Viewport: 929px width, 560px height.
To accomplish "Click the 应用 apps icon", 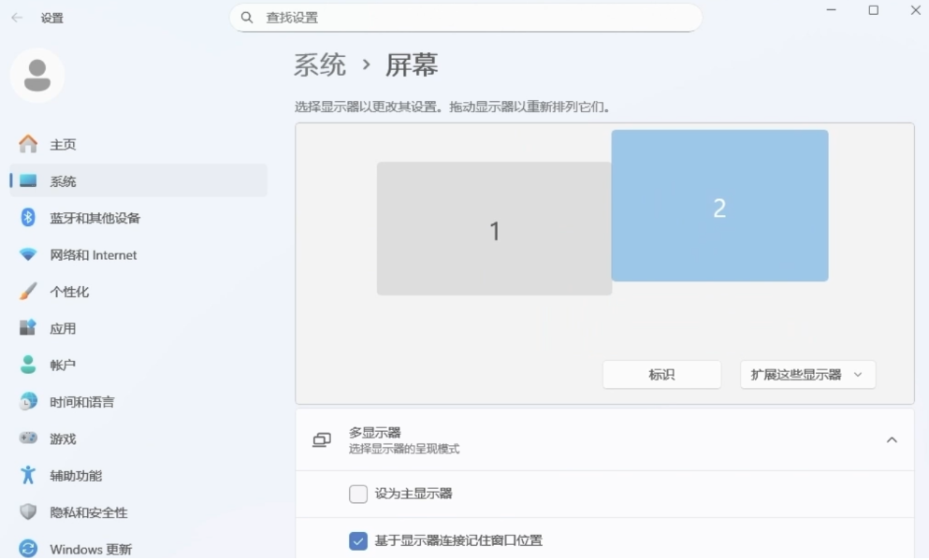I will pyautogui.click(x=28, y=328).
